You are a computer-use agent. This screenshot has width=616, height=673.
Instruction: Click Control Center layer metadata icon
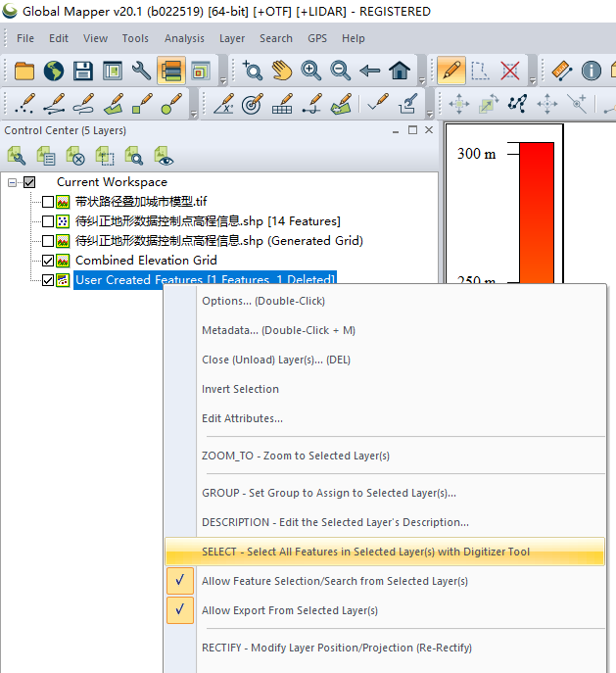pyautogui.click(x=46, y=156)
